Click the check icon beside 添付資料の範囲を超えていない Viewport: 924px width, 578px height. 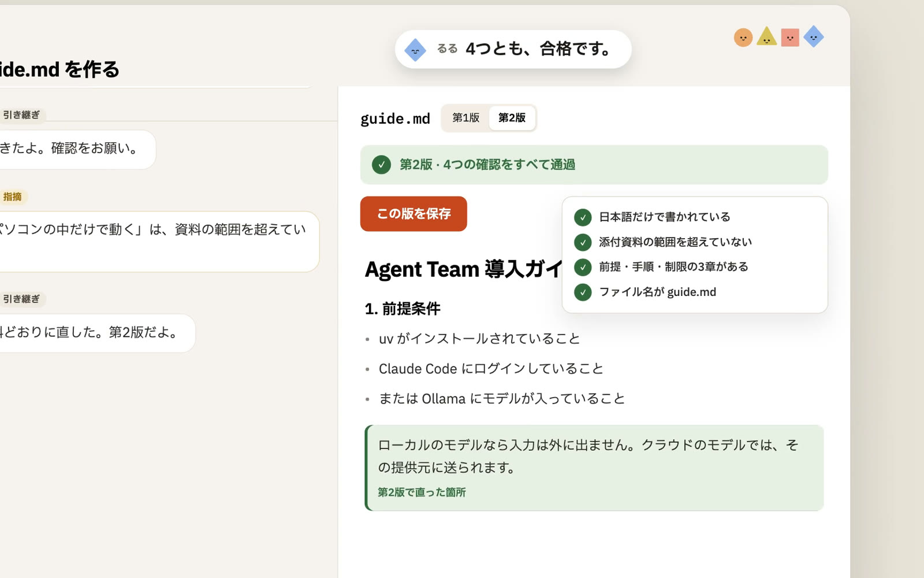tap(583, 242)
